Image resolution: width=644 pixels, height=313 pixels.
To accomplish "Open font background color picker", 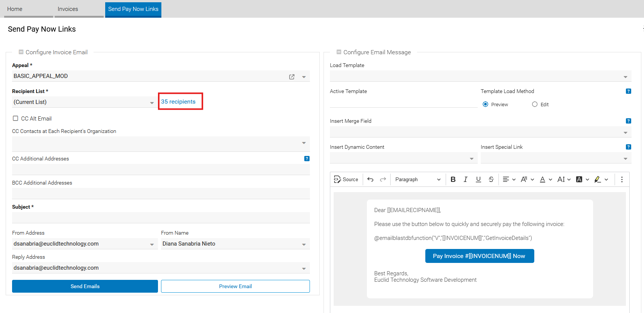I will click(583, 179).
